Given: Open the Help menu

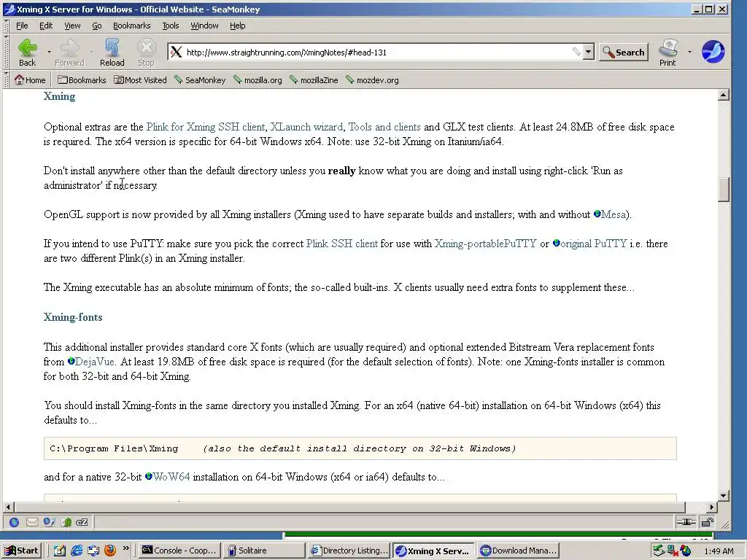Looking at the screenshot, I should 237,26.
